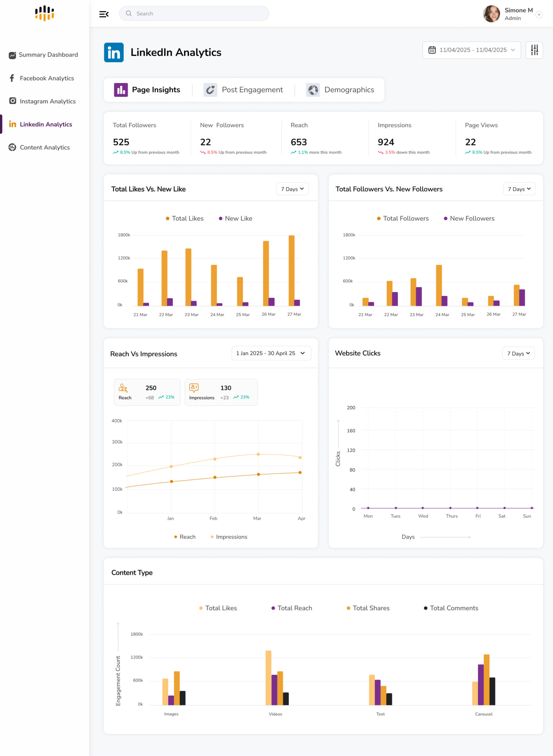
Task: Click the Apr Reach data point
Action: (x=300, y=472)
